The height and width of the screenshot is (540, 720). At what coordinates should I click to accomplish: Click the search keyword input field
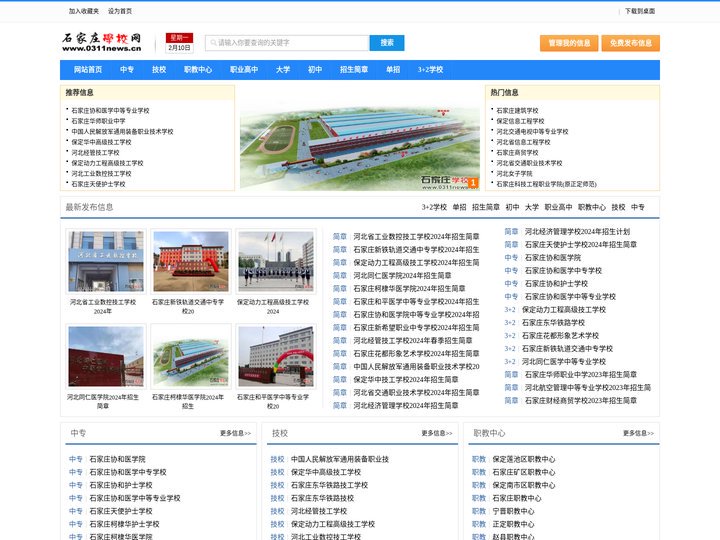click(x=287, y=43)
